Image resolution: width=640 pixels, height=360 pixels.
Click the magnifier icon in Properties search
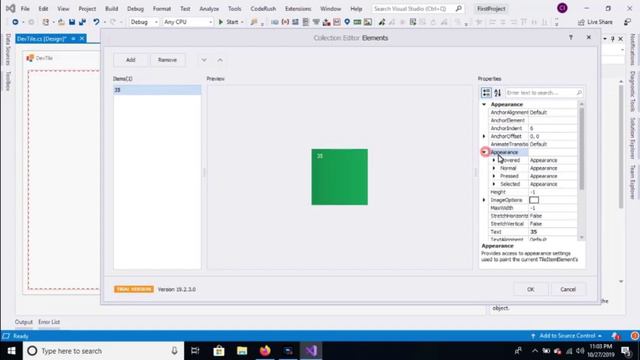point(579,93)
